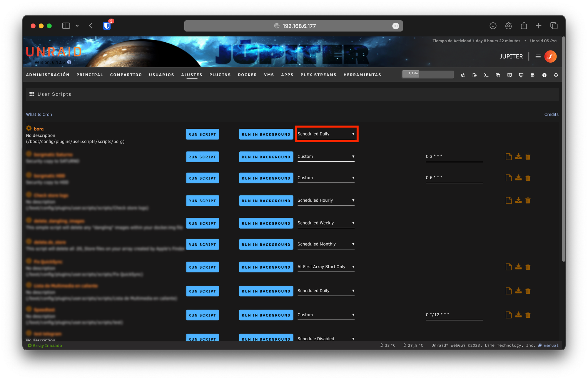Screen dimensions: 588x380
Task: Open the notifications bell icon
Action: (556, 75)
